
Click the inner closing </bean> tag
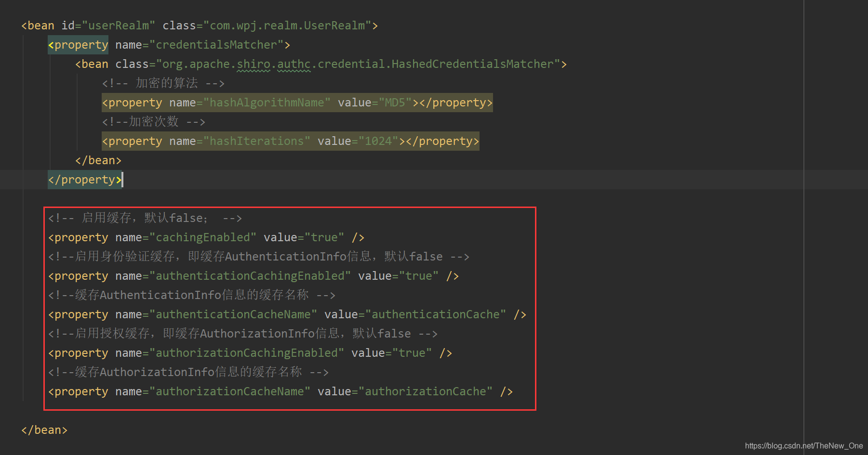[98, 160]
